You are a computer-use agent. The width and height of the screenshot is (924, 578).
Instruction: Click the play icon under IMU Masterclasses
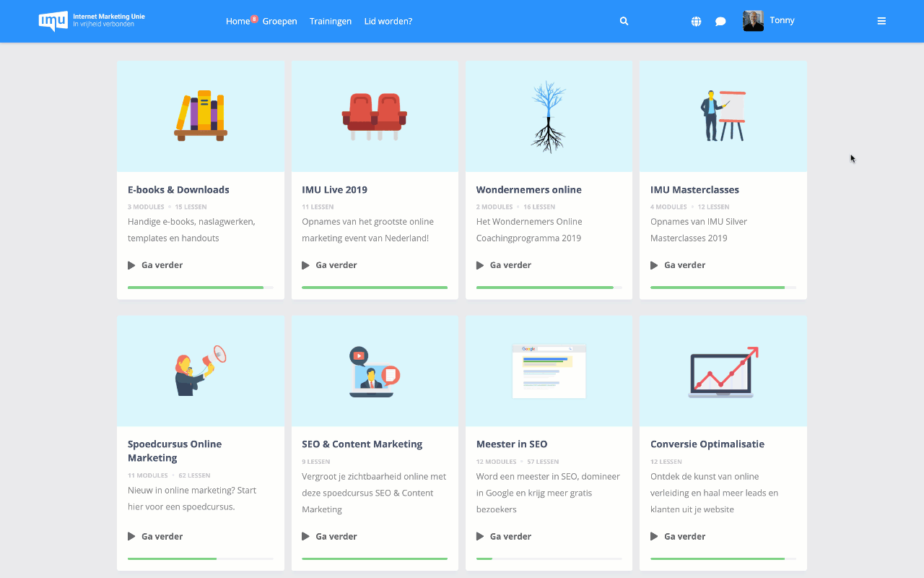click(654, 265)
